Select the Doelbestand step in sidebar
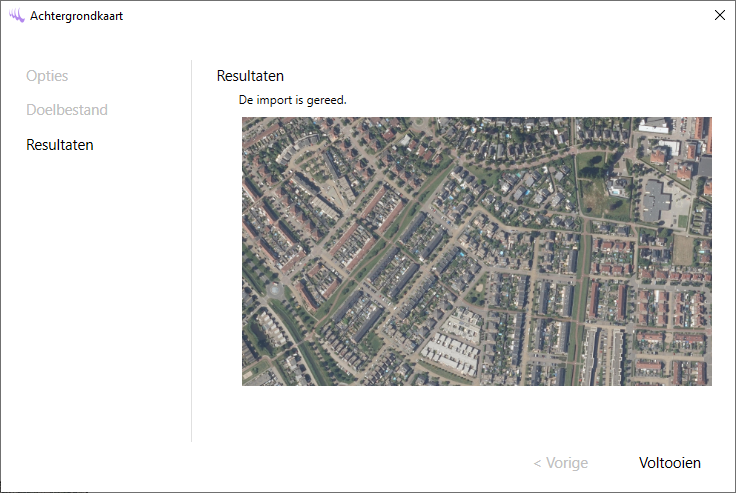This screenshot has width=736, height=493. (x=67, y=110)
